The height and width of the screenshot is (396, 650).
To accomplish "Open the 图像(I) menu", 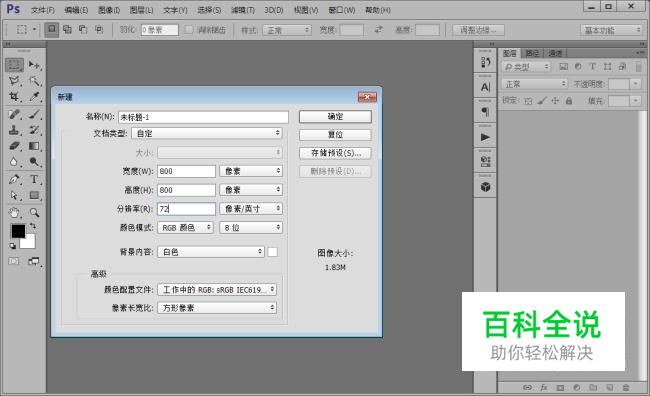I will [109, 10].
